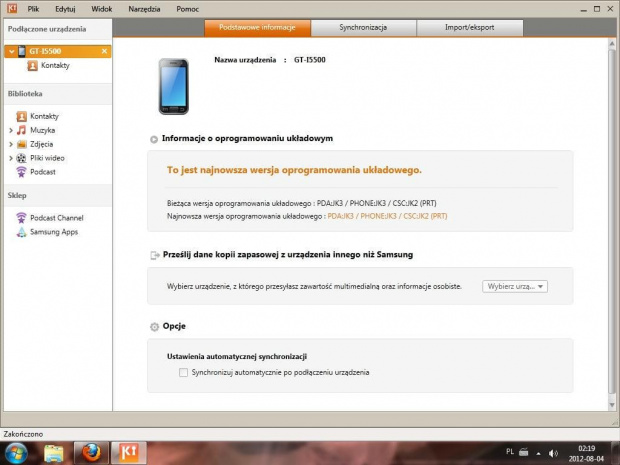Image resolution: width=620 pixels, height=465 pixels.
Task: Open the Podcast library icon
Action: pos(21,172)
